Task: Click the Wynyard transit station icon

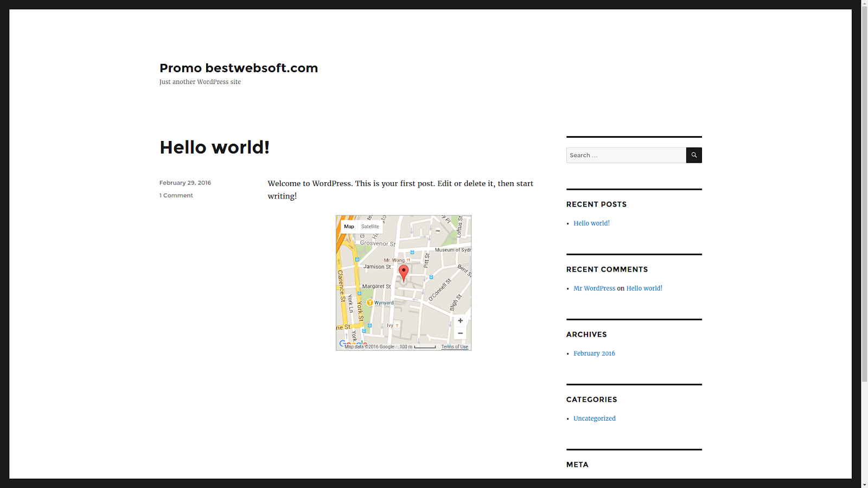Action: 369,303
